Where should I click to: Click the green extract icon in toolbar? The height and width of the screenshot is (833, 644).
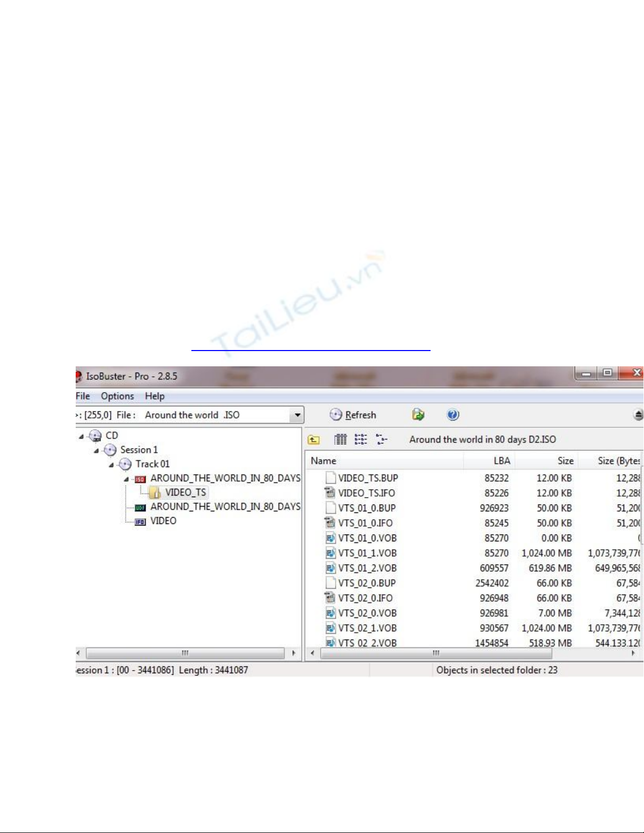(x=418, y=415)
